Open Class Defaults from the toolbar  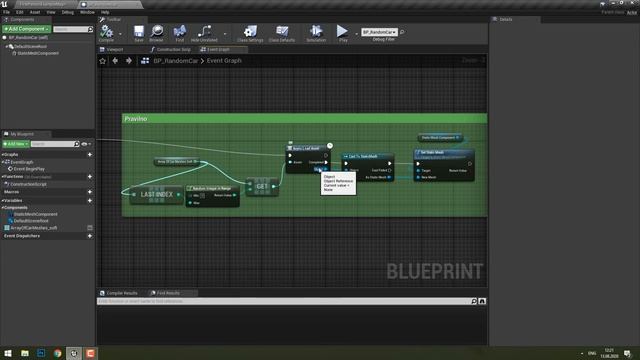click(x=282, y=33)
